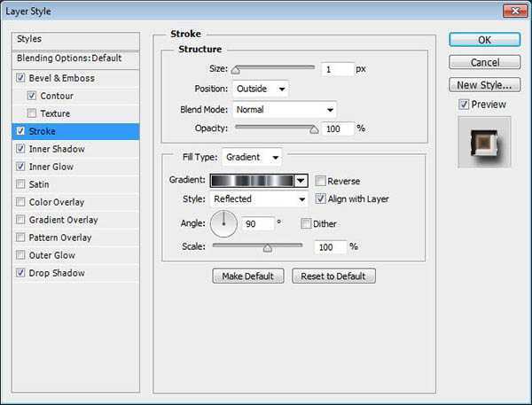Close the Layer Style dialog
The height and width of the screenshot is (405, 532).
tap(514, 11)
